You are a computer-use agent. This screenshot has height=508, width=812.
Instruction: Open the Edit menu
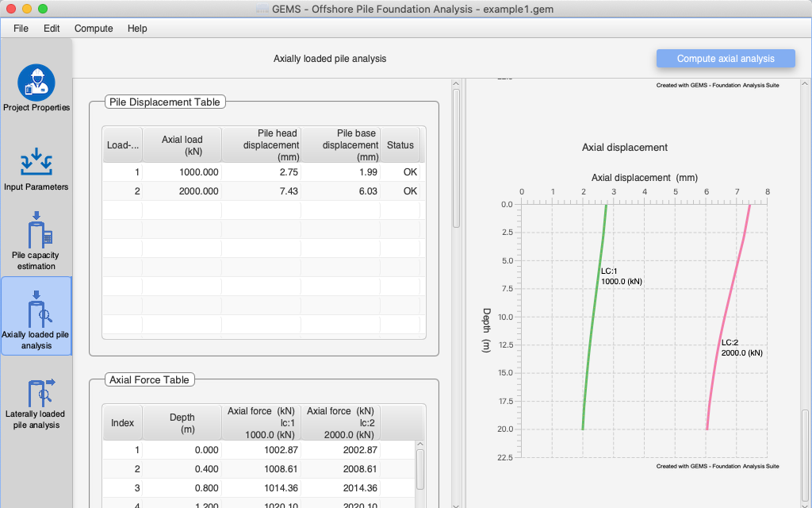(x=52, y=29)
